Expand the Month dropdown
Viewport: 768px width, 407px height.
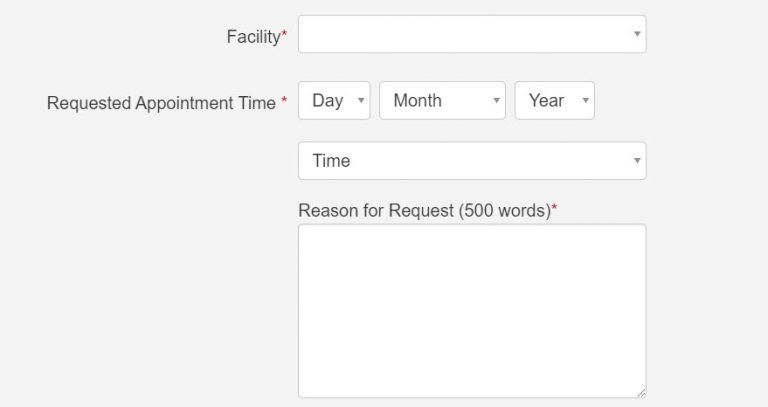(441, 100)
